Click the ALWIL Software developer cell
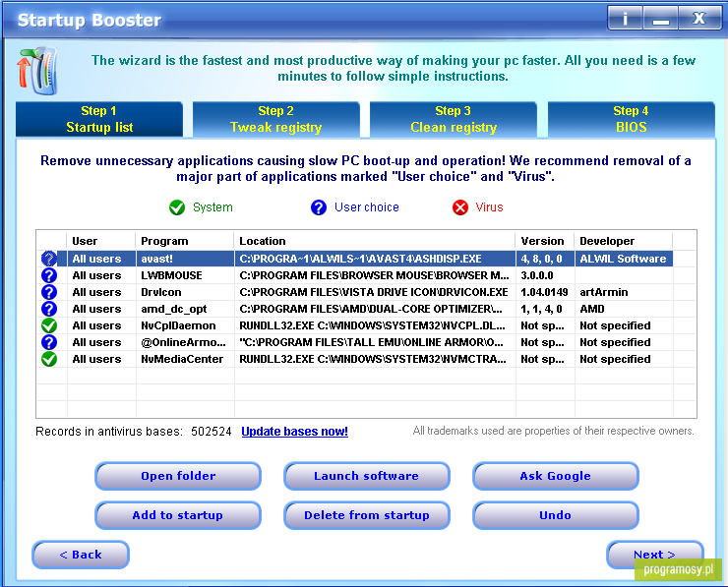728x587 pixels. pyautogui.click(x=623, y=259)
